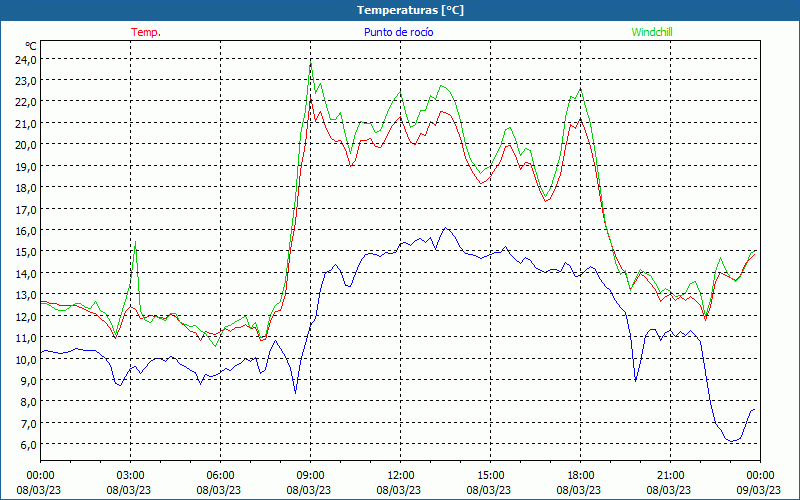Click the 8,0 y-axis value
This screenshot has height=500, width=800.
[29, 402]
